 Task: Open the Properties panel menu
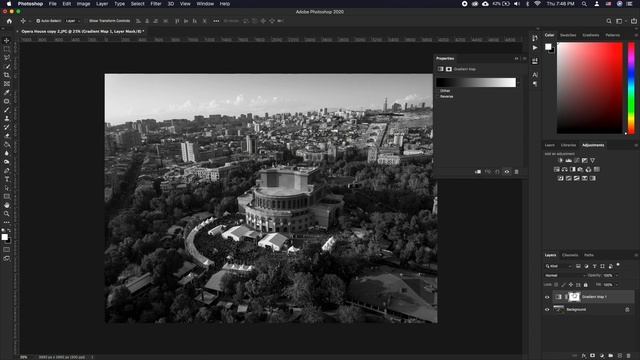pyautogui.click(x=524, y=59)
